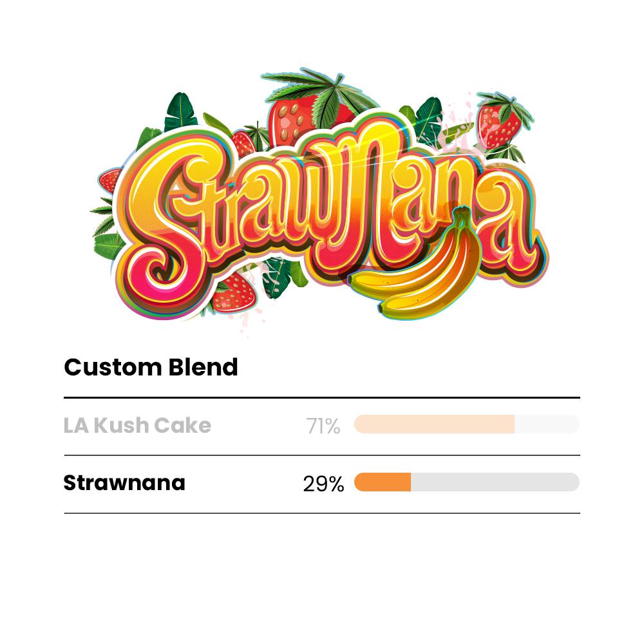Click the 71% percentage value
The image size is (644, 644).
[x=323, y=426]
